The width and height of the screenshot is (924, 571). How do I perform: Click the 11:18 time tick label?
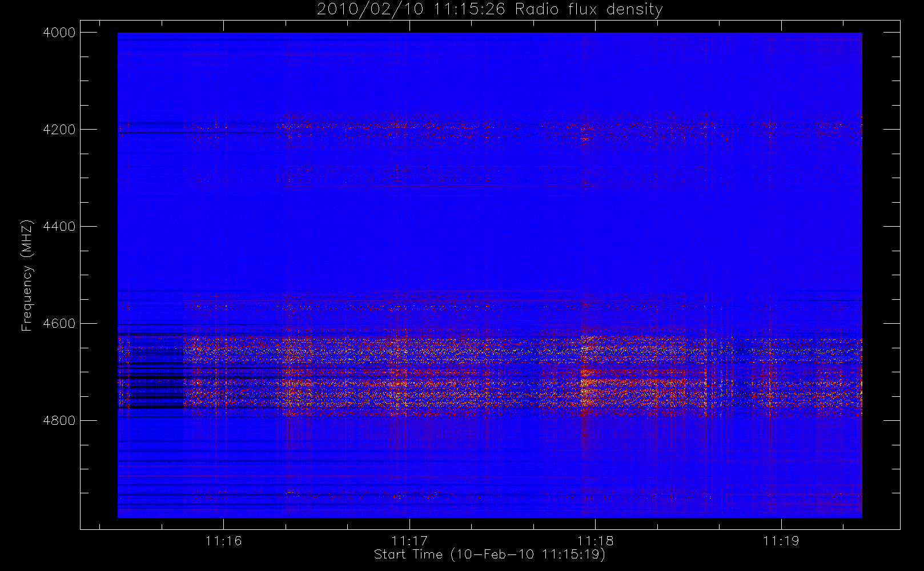pyautogui.click(x=595, y=541)
